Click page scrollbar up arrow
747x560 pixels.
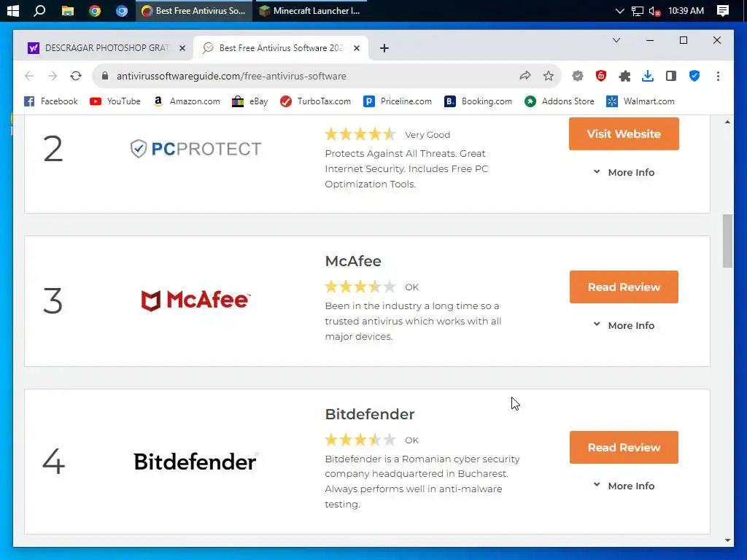click(727, 122)
